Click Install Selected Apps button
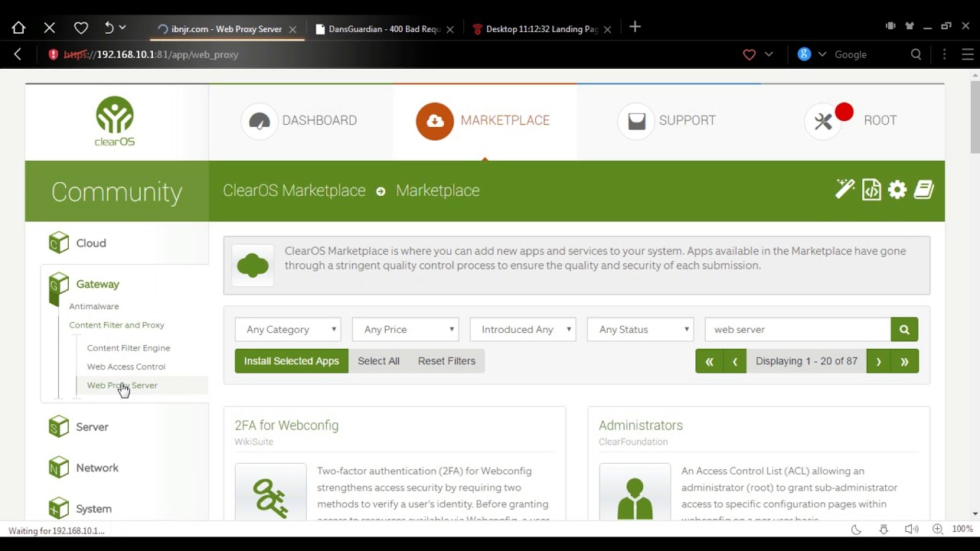This screenshot has height=551, width=980. pyautogui.click(x=292, y=361)
